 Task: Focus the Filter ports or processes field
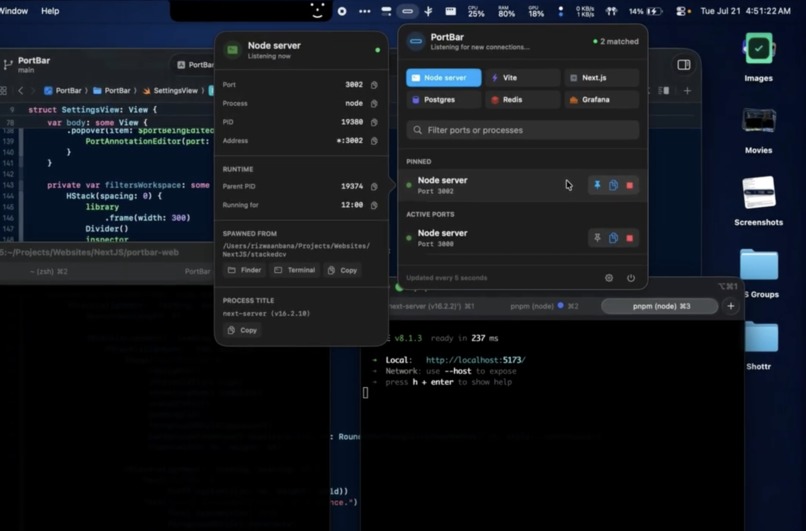pyautogui.click(x=523, y=130)
